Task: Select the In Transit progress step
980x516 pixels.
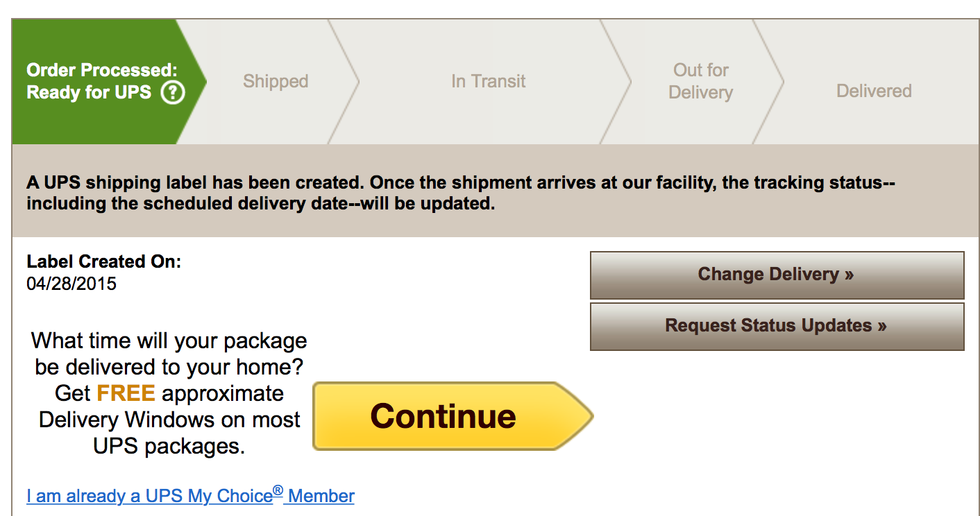Action: [489, 81]
